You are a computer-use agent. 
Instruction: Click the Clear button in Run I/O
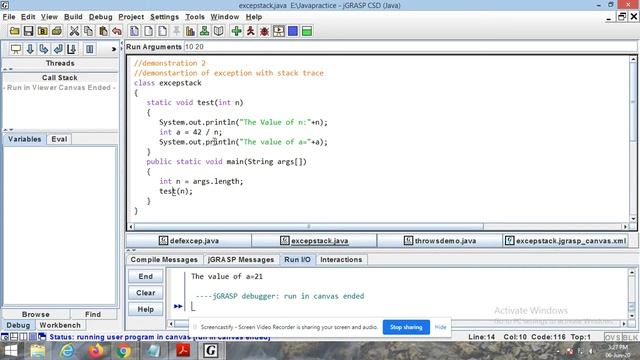pyautogui.click(x=145, y=293)
